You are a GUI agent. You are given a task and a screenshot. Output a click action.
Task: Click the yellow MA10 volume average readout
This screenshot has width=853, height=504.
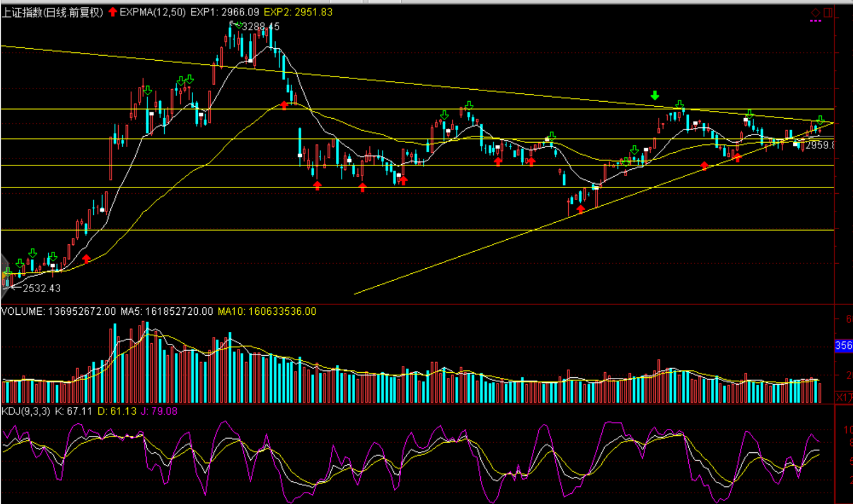click(267, 311)
